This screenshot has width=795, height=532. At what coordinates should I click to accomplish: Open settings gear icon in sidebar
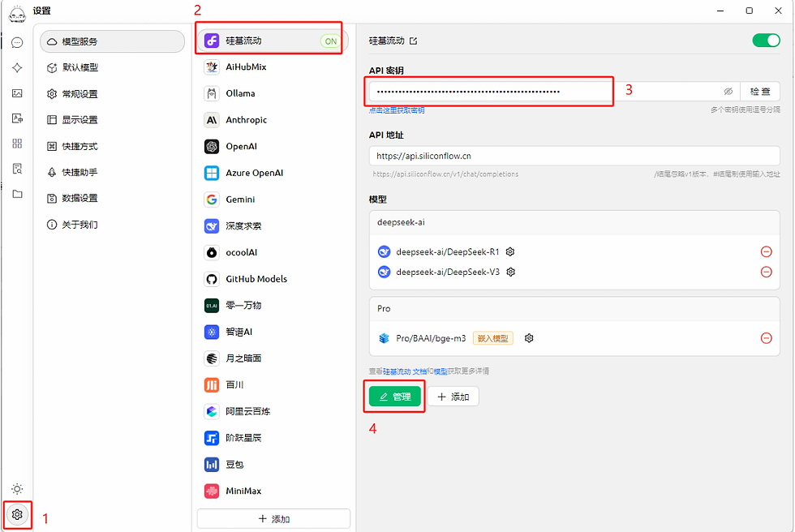click(x=17, y=514)
